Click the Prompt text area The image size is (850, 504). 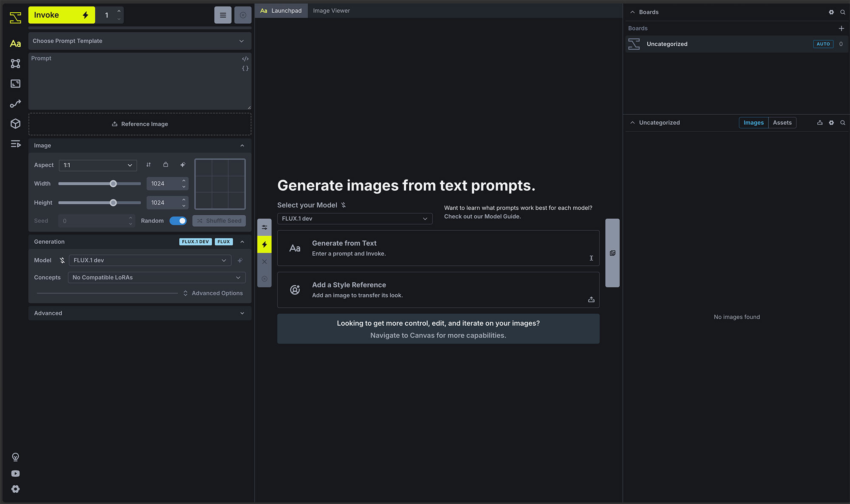pyautogui.click(x=140, y=82)
